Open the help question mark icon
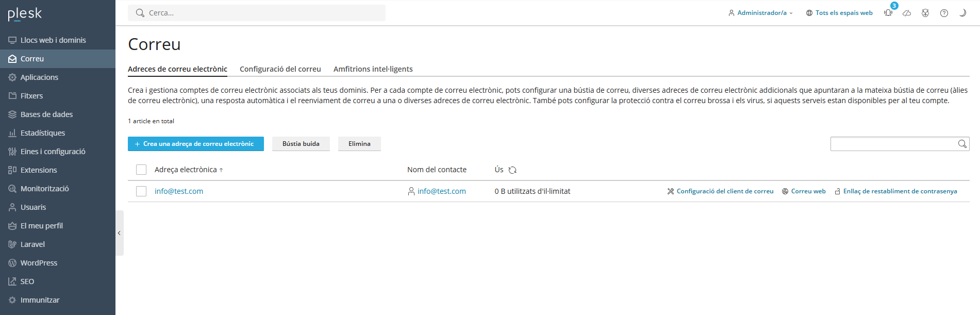 (x=944, y=13)
